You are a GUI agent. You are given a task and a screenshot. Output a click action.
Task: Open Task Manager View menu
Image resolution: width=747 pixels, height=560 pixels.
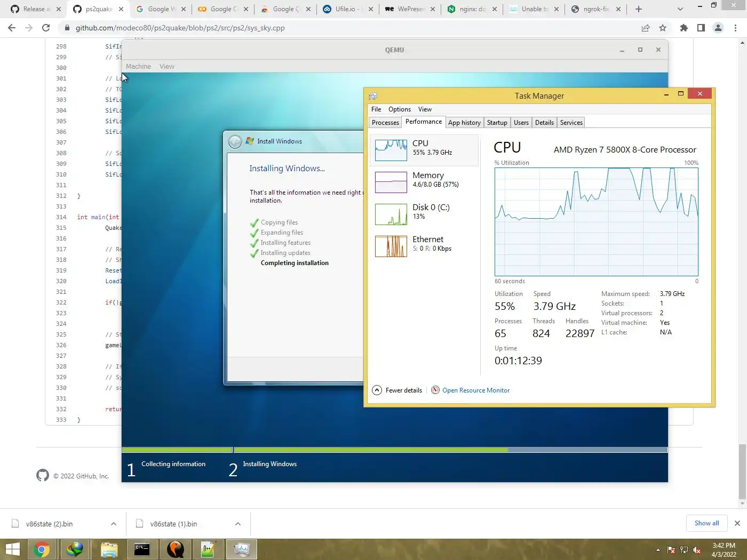[425, 109]
